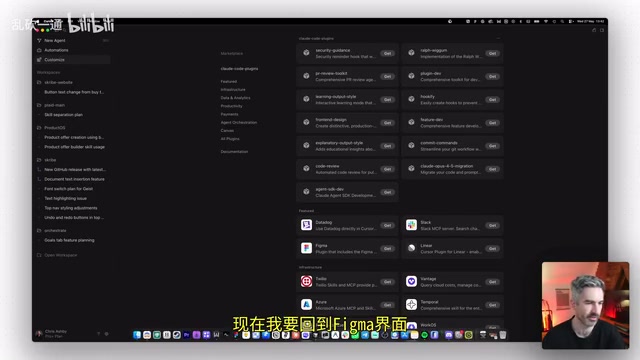Get the Linear plugin
The width and height of the screenshot is (640, 360).
point(493,249)
